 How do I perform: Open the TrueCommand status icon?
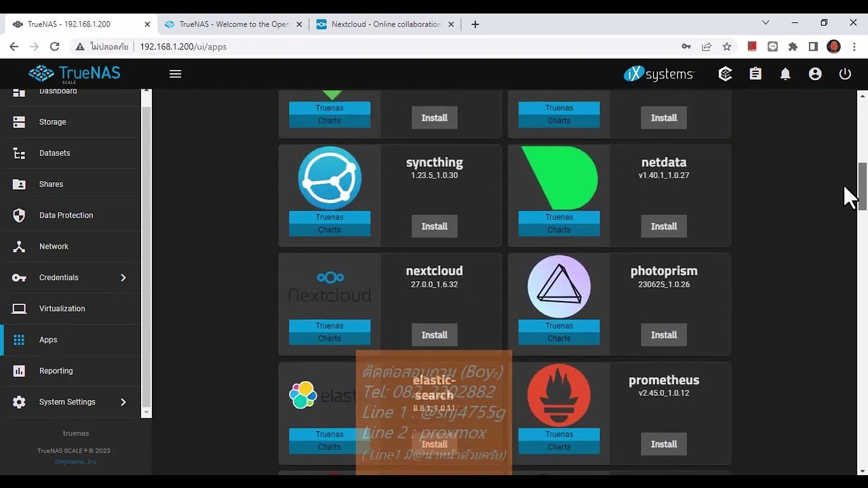click(726, 74)
